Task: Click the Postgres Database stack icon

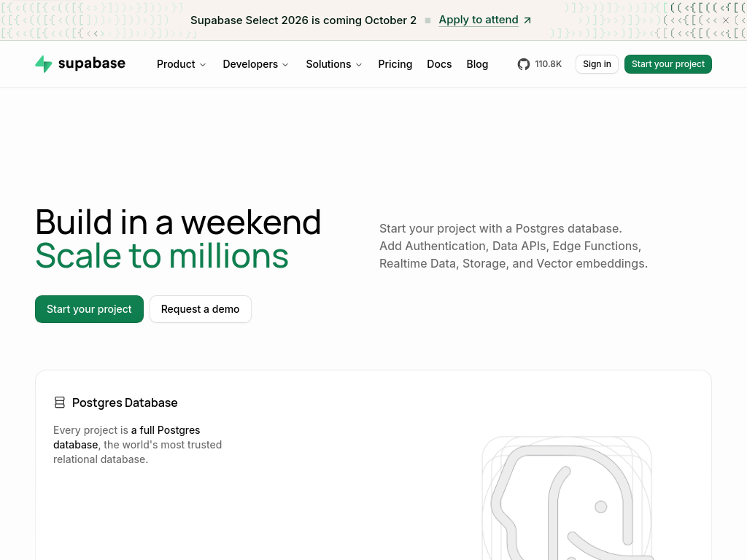Action: pyautogui.click(x=60, y=402)
